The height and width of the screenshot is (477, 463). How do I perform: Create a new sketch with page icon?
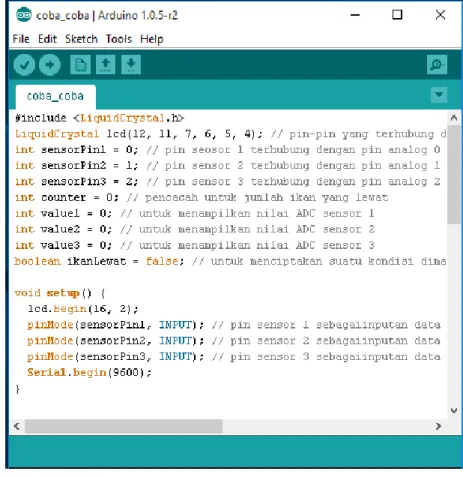(x=80, y=64)
